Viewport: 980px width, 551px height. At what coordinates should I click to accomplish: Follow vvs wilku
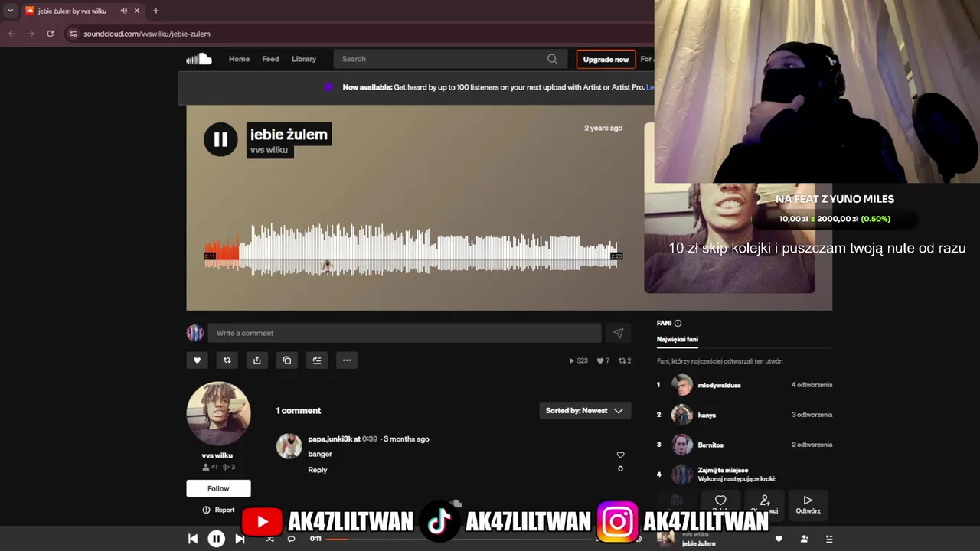(x=218, y=488)
